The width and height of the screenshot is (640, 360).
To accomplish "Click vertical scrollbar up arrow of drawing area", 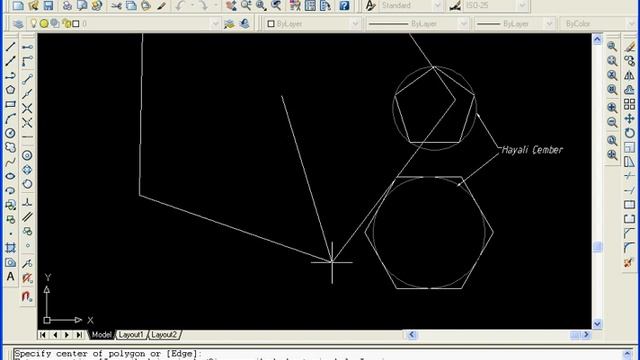I will (x=597, y=39).
